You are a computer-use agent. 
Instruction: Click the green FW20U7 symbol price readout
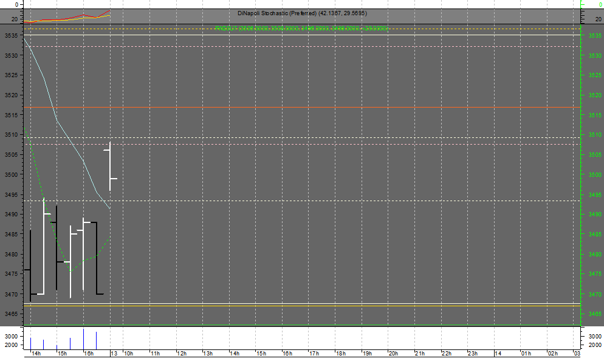pyautogui.click(x=301, y=29)
